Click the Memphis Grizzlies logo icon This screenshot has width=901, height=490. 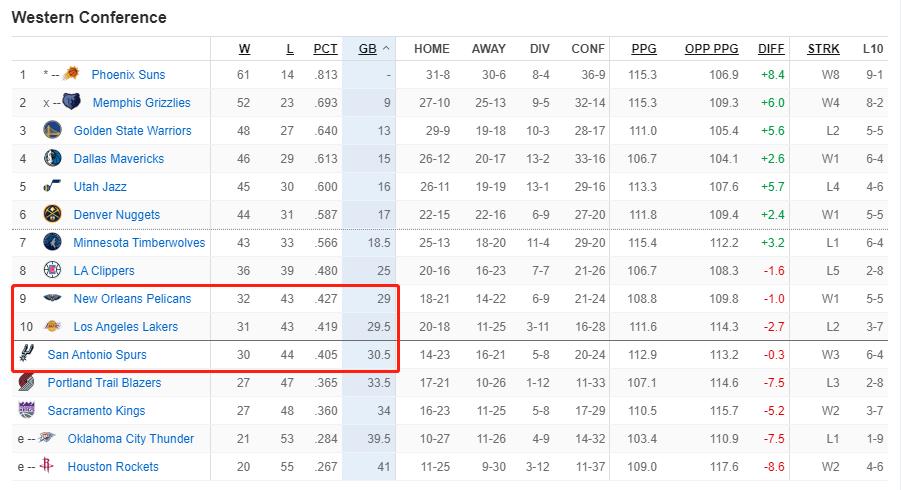pyautogui.click(x=71, y=102)
